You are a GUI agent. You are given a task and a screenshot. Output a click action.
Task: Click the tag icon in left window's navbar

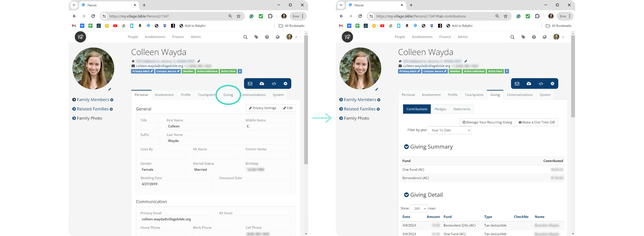(x=256, y=37)
